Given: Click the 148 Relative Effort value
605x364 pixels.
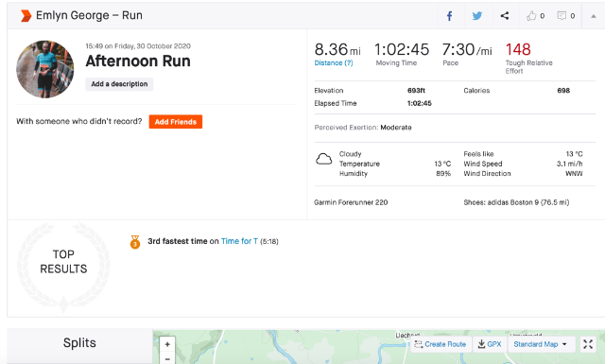Looking at the screenshot, I should coord(518,49).
